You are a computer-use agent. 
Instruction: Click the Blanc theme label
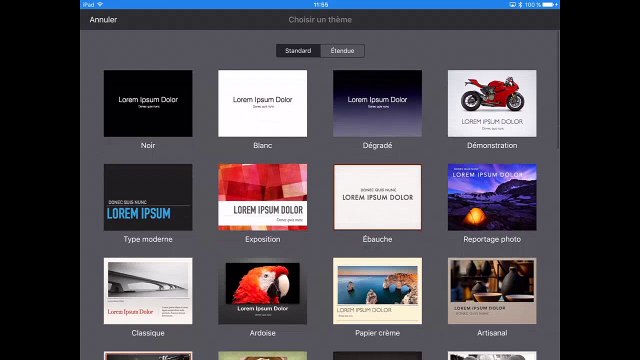coord(262,145)
